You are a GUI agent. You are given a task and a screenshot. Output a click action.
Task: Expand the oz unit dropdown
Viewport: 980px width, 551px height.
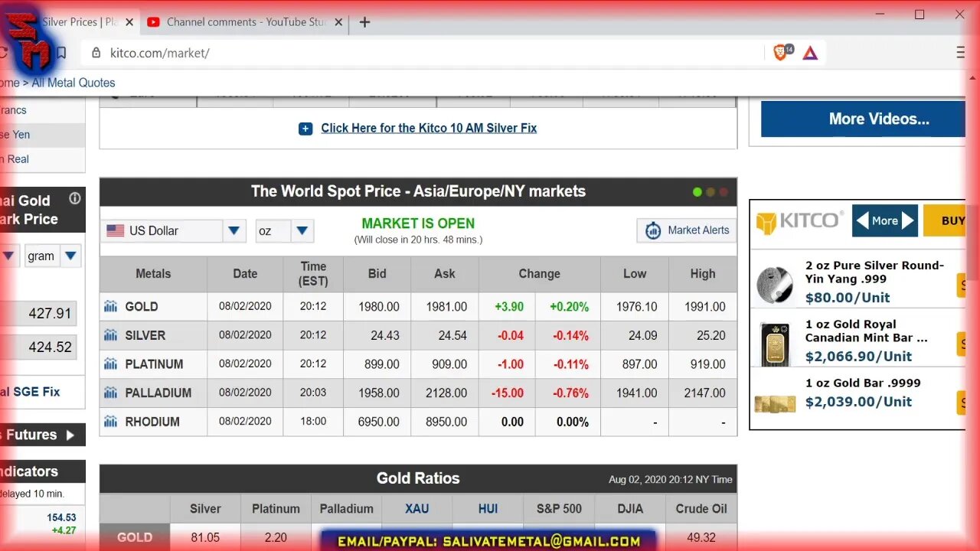[302, 230]
